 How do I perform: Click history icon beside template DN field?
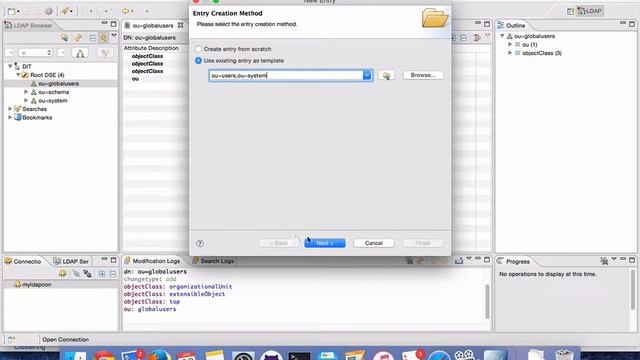coord(386,76)
